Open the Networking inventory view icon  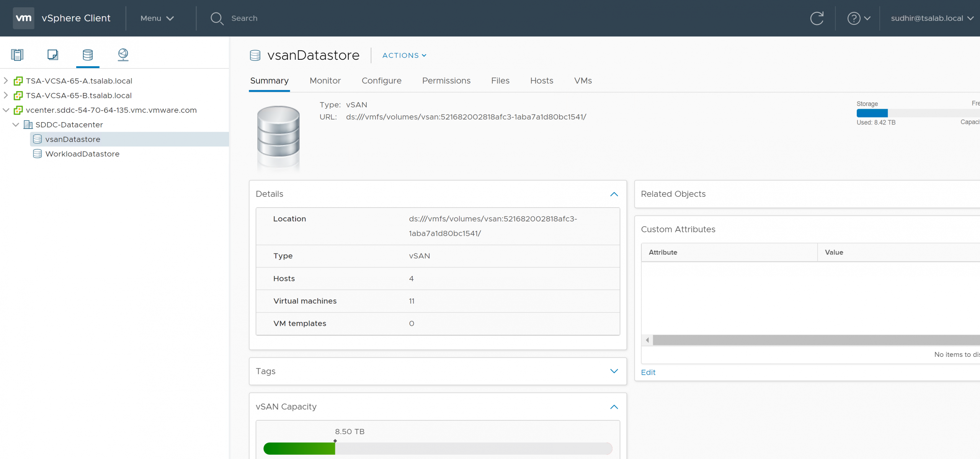coord(123,55)
